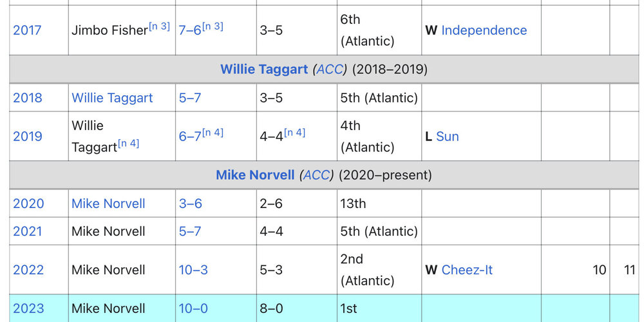Open Willie Taggart link in the section header
This screenshot has width=644, height=322.
tap(264, 69)
